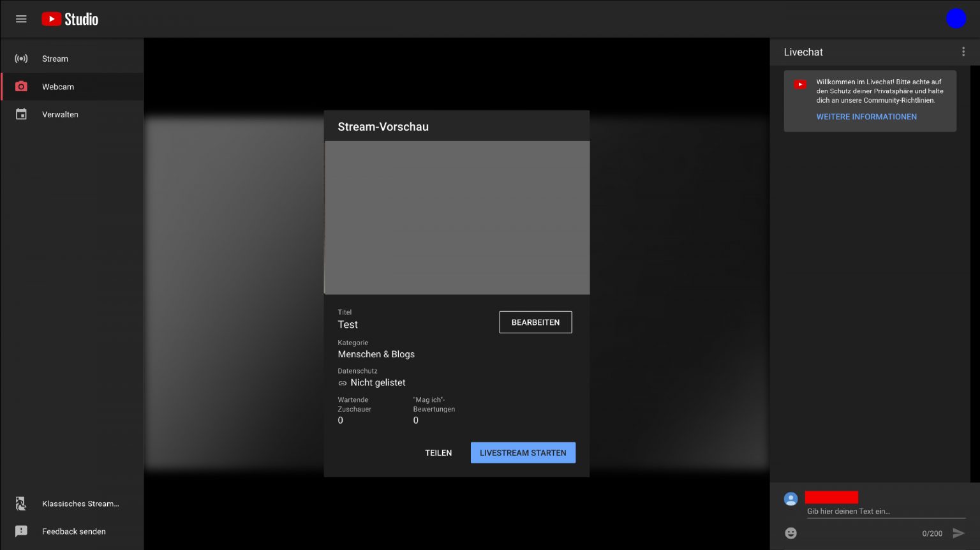The image size is (980, 550).
Task: Click the chat user avatar icon
Action: tap(791, 499)
